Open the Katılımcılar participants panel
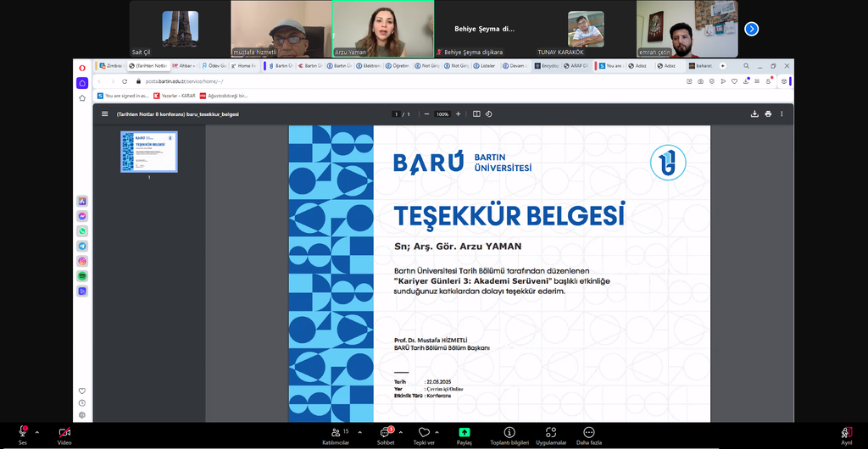The image size is (868, 449). pyautogui.click(x=336, y=435)
